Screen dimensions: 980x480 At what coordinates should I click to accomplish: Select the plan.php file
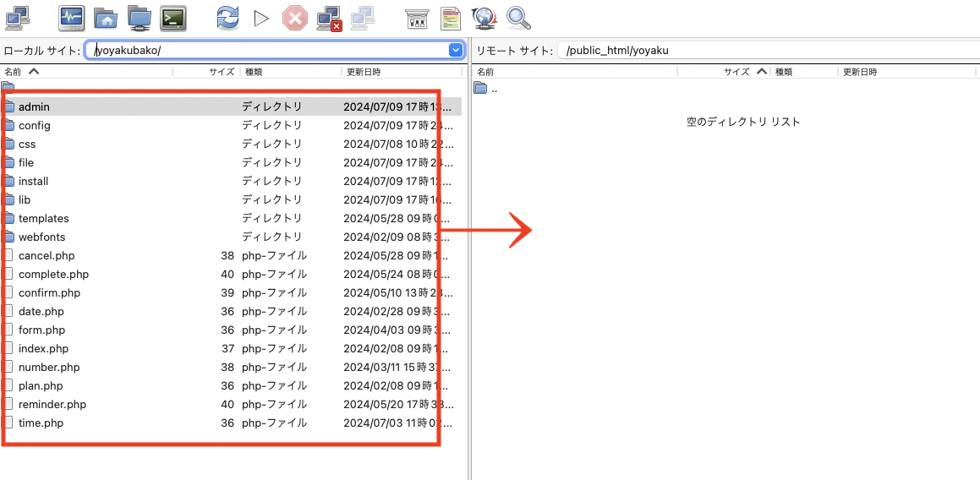tap(231, 385)
